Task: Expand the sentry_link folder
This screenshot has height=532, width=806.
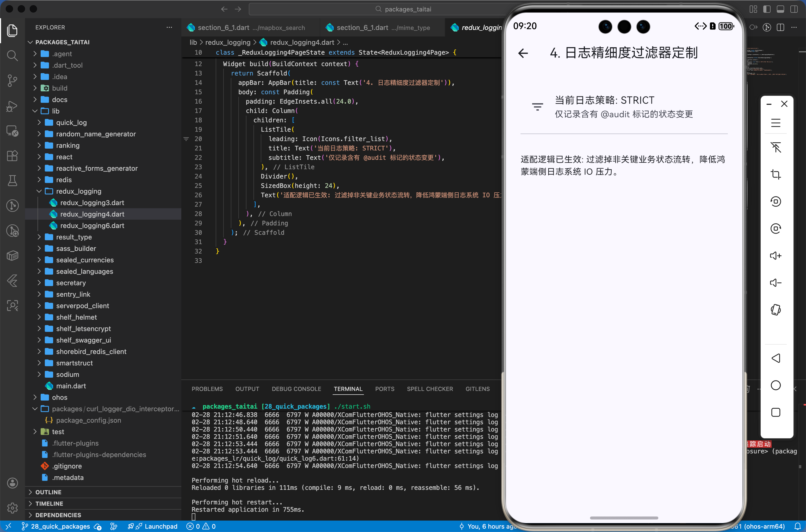Action: point(73,294)
